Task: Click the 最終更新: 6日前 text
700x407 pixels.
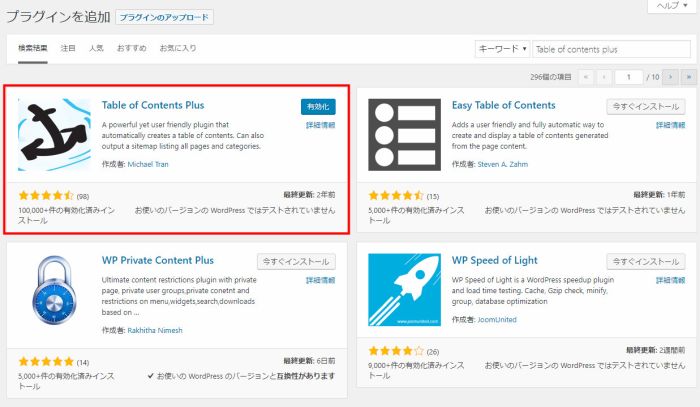Action: coord(309,361)
